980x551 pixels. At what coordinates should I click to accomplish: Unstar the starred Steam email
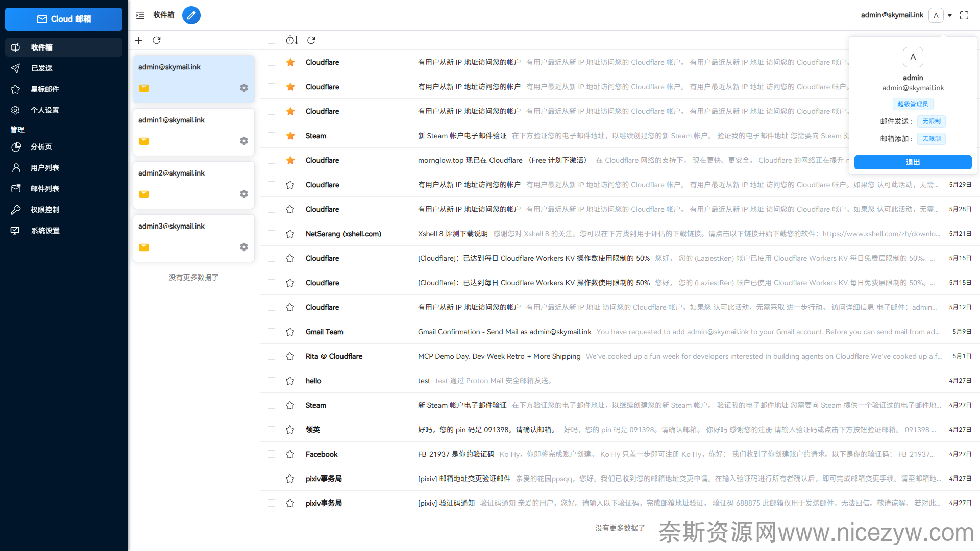290,136
